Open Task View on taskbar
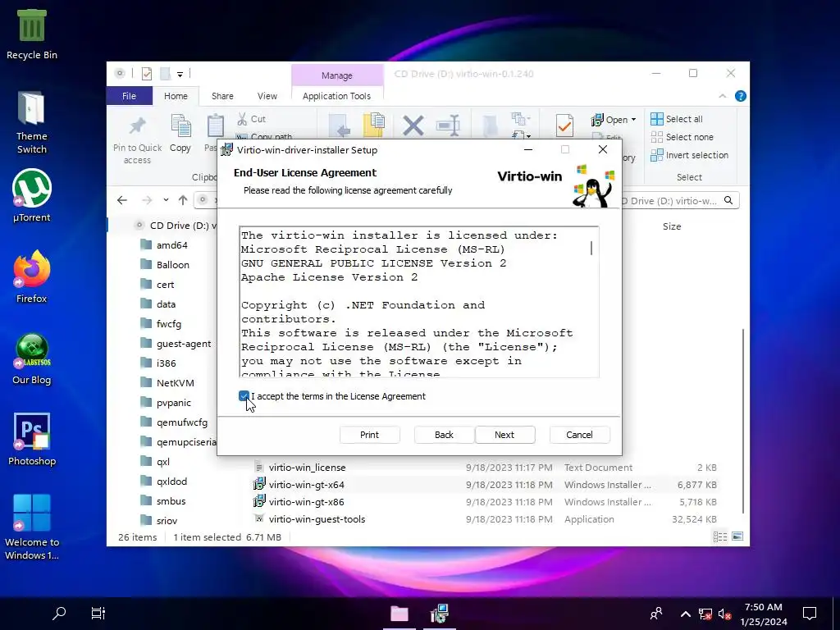Image resolution: width=840 pixels, height=630 pixels. pos(98,613)
